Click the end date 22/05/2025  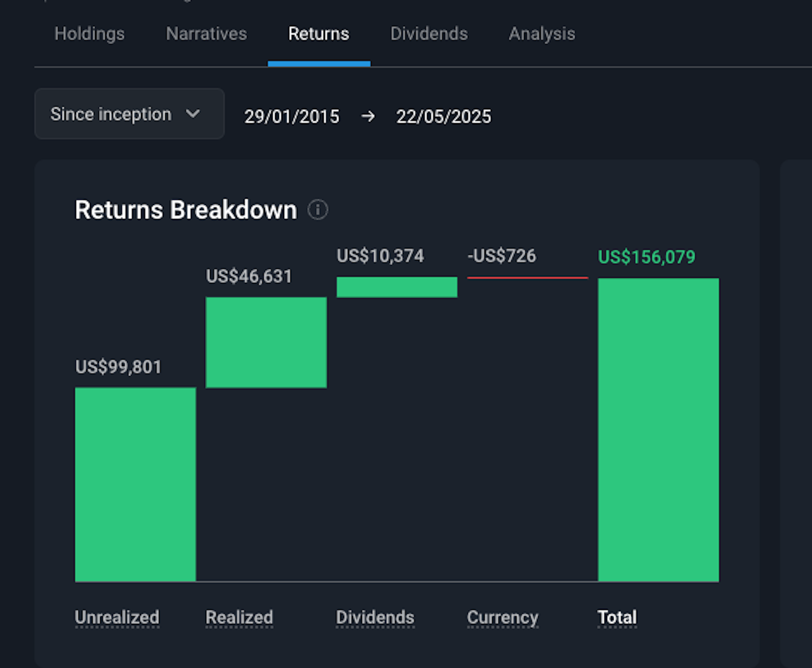444,117
